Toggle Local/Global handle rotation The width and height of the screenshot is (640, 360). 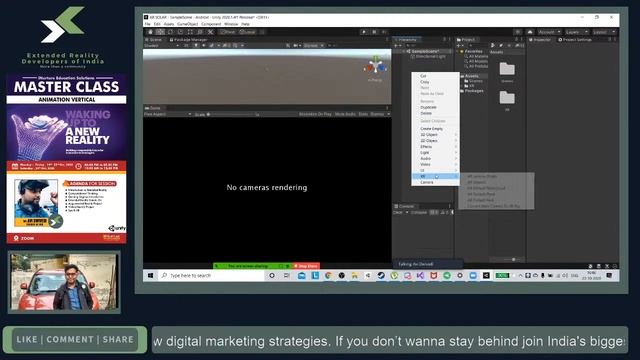247,32
